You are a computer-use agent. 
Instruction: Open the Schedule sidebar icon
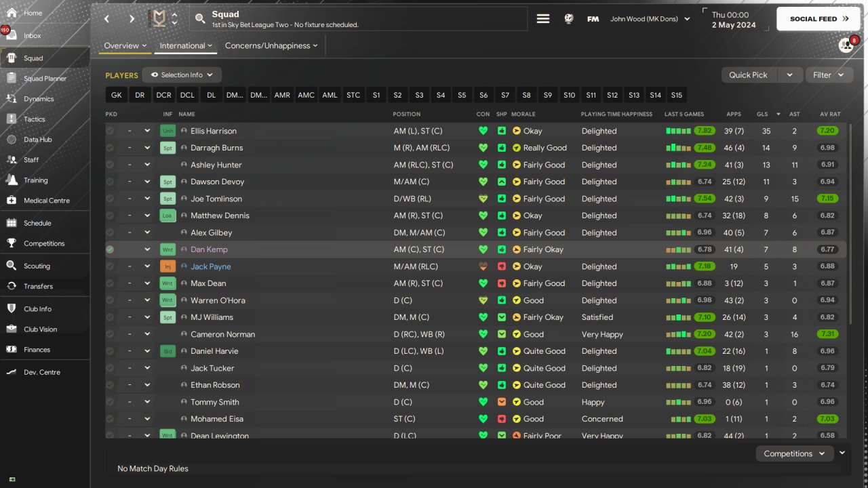tap(12, 223)
